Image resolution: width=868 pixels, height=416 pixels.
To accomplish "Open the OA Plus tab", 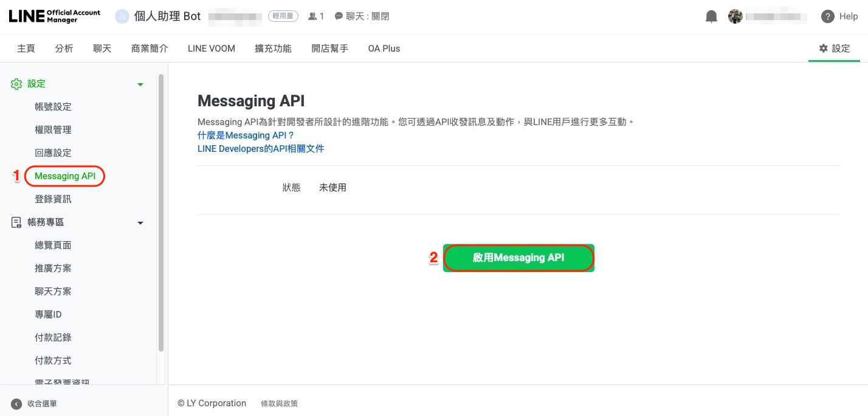I will coord(384,49).
